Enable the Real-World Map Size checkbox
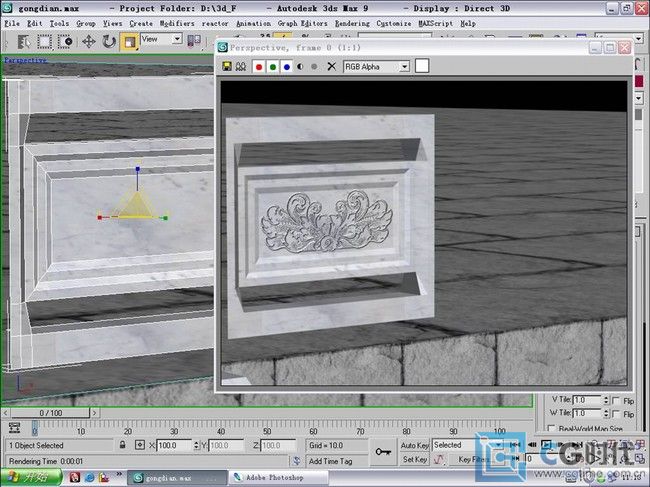Image resolution: width=650 pixels, height=487 pixels. point(551,429)
